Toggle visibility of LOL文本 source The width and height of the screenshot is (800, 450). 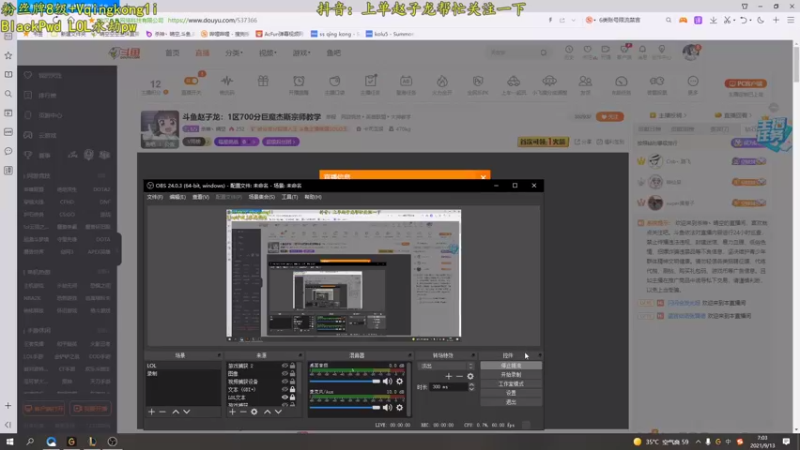pyautogui.click(x=285, y=396)
